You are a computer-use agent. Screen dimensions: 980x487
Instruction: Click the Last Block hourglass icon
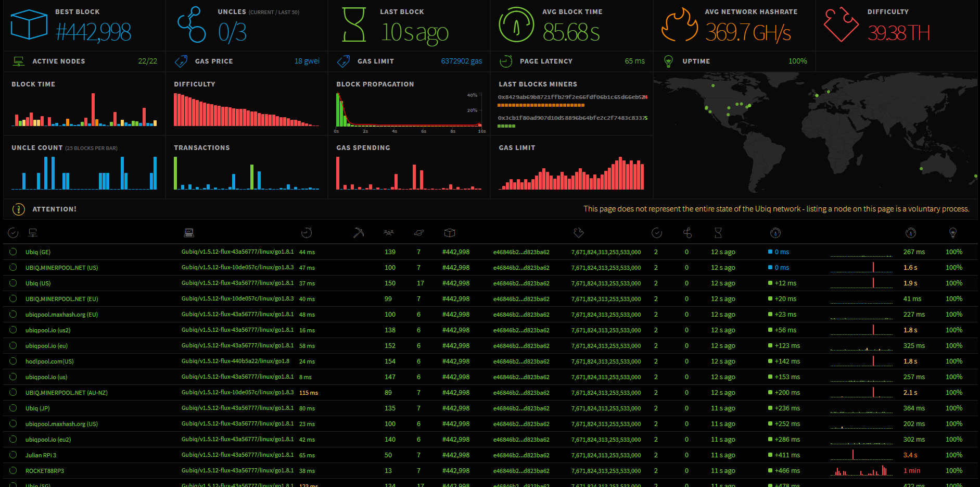tap(354, 24)
